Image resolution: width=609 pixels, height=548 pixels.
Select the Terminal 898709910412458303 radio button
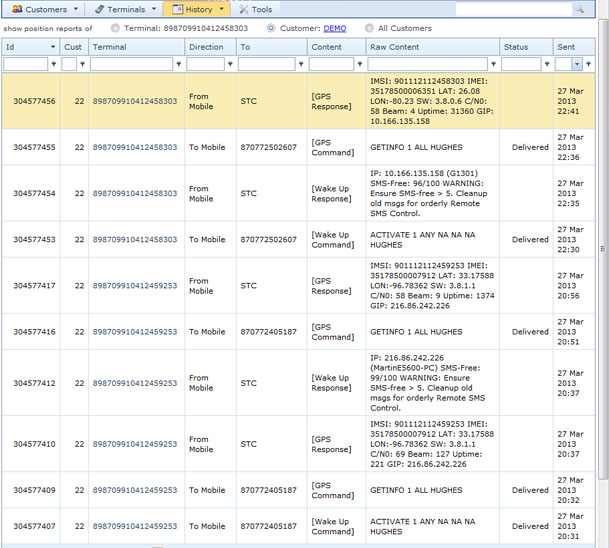click(x=115, y=28)
